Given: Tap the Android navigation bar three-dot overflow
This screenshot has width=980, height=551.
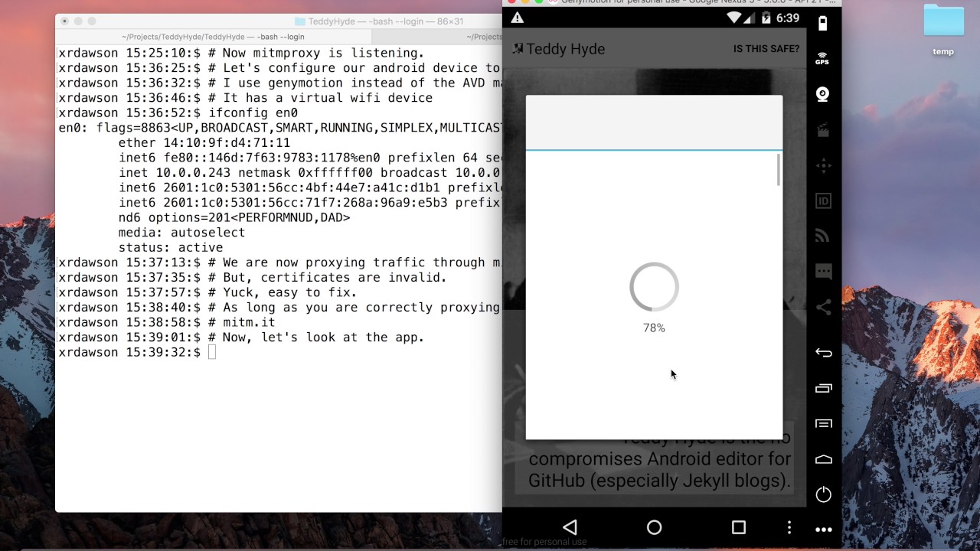Looking at the screenshot, I should (789, 527).
